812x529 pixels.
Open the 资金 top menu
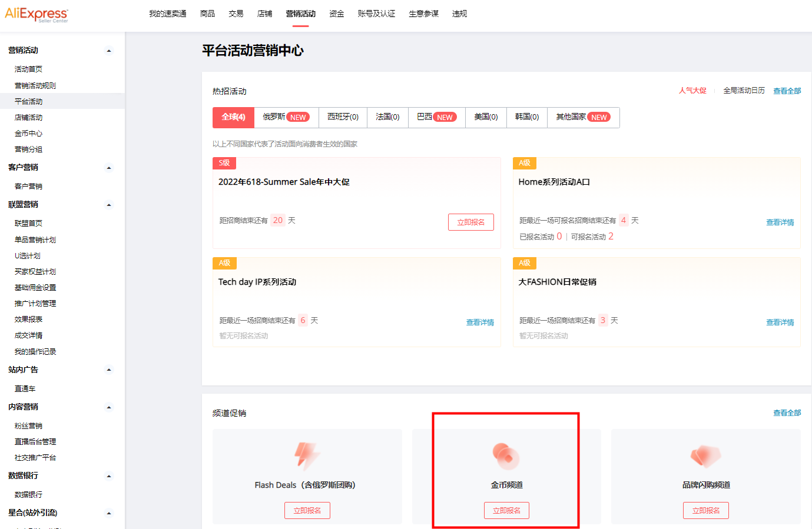[x=337, y=14]
